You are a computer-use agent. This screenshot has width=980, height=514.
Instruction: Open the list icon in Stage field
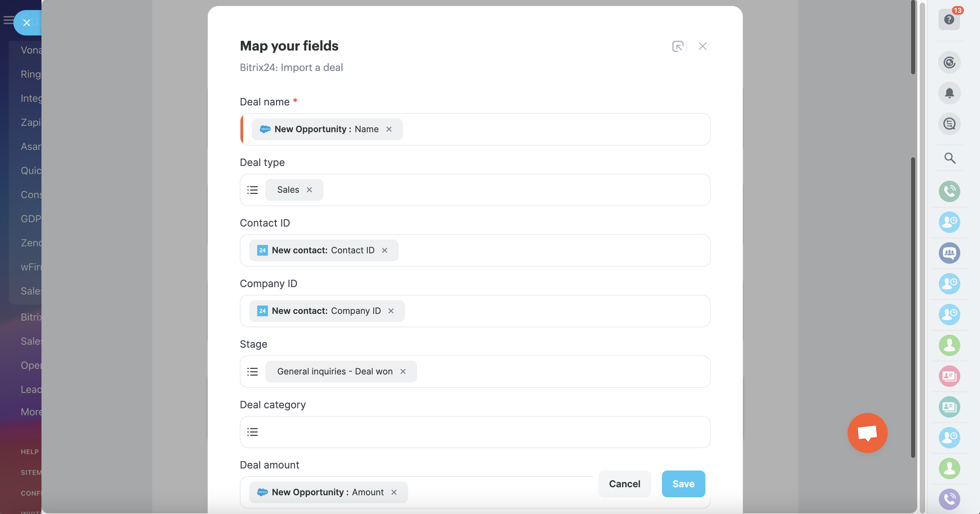click(253, 371)
